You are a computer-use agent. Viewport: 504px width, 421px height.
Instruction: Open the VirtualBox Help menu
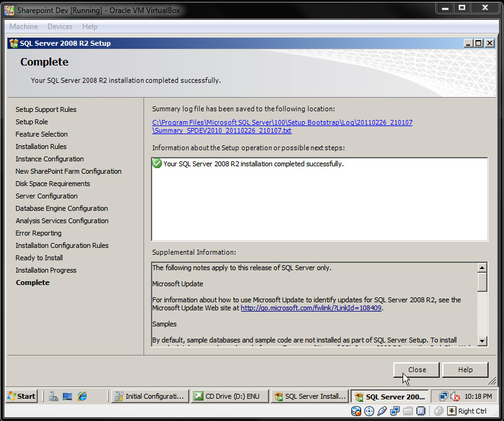pyautogui.click(x=90, y=27)
